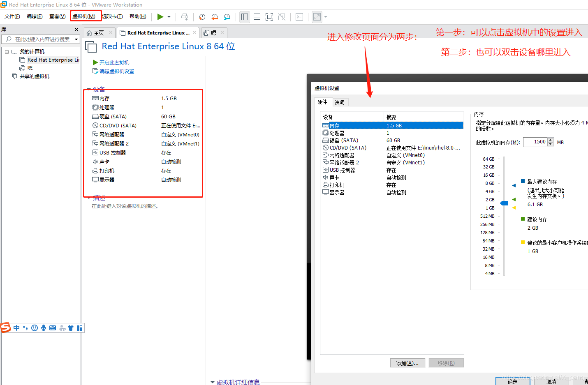Select 网络适配器 2 in settings hardware list

pos(392,163)
